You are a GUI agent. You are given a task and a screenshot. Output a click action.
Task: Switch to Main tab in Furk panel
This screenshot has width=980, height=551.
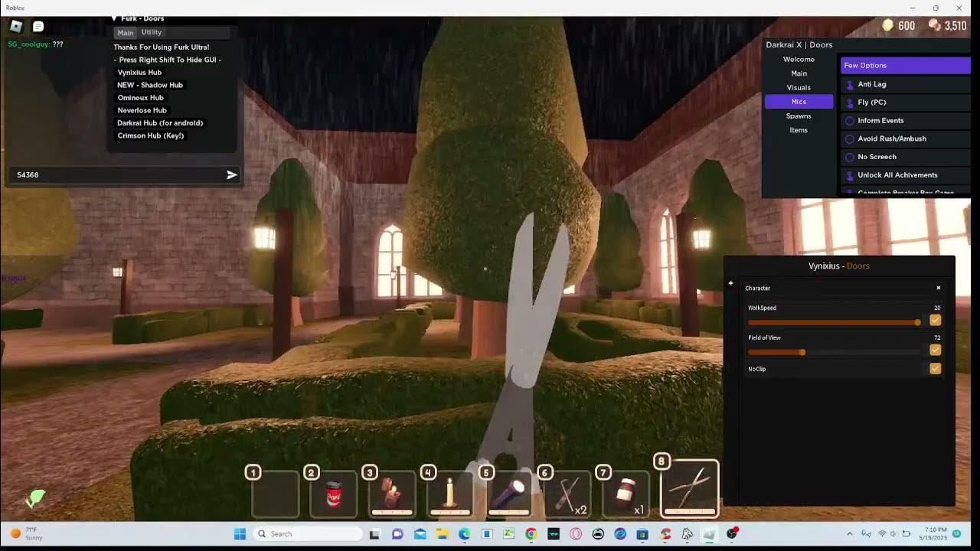(126, 33)
